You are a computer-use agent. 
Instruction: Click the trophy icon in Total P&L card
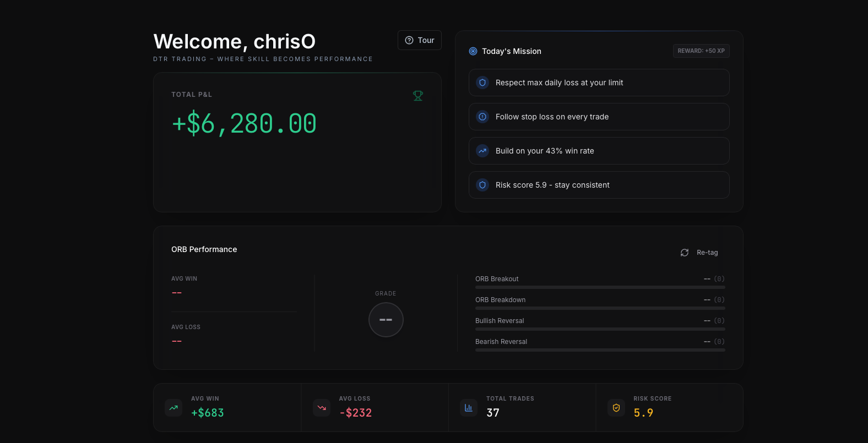418,96
